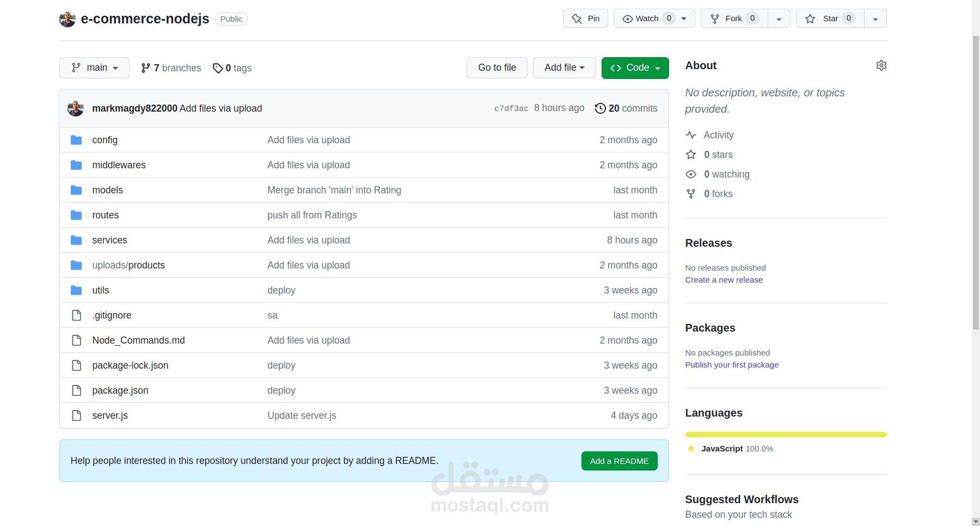The width and height of the screenshot is (980, 526).
Task: Click the Packages heading
Action: click(x=710, y=328)
